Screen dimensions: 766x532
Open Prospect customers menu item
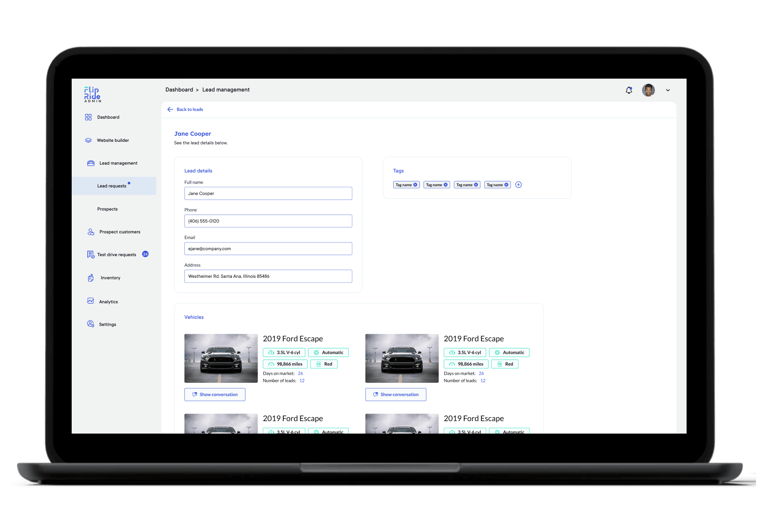coord(120,232)
